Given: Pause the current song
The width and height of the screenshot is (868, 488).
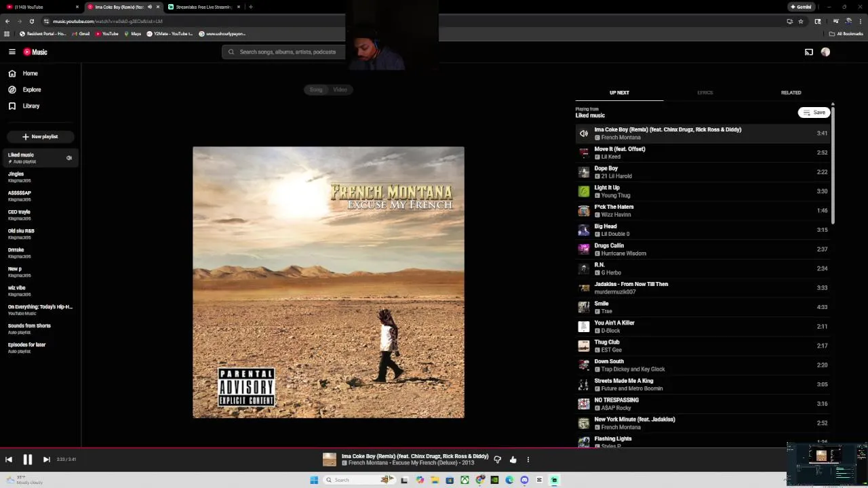Looking at the screenshot, I should tap(28, 460).
